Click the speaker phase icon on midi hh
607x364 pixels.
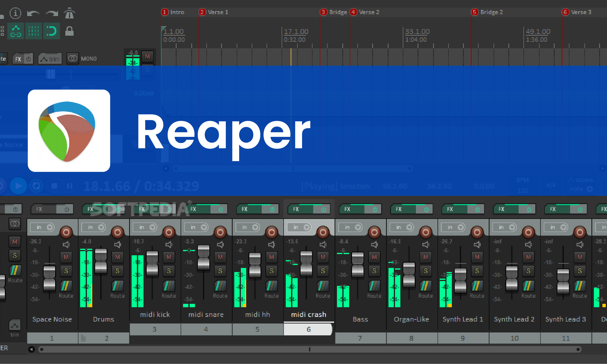pyautogui.click(x=271, y=245)
